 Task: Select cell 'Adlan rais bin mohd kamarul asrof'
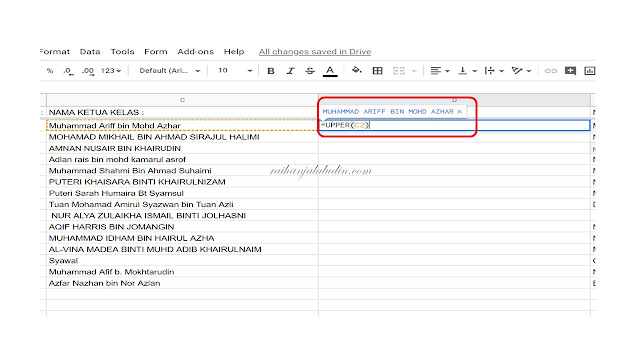point(182,159)
